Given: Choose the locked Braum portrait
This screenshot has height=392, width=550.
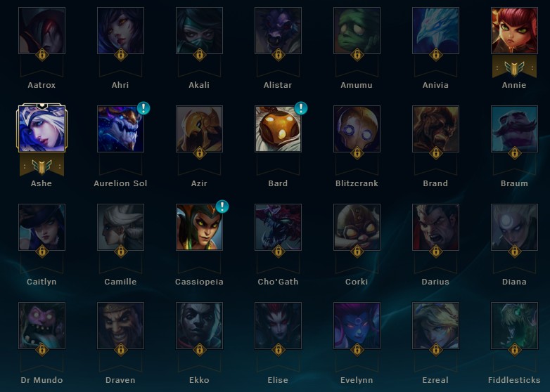Looking at the screenshot, I should tap(514, 129).
